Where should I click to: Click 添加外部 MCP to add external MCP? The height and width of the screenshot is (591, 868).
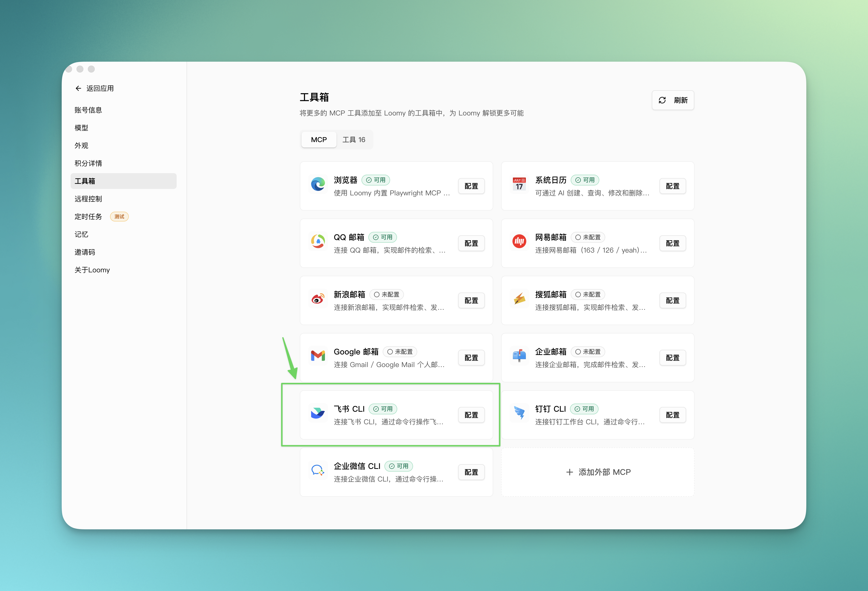pyautogui.click(x=598, y=472)
